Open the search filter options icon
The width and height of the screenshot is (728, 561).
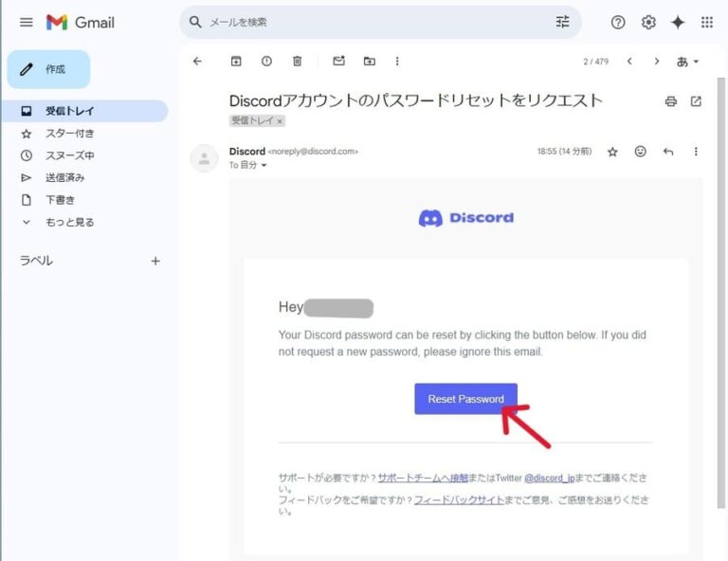coord(562,22)
